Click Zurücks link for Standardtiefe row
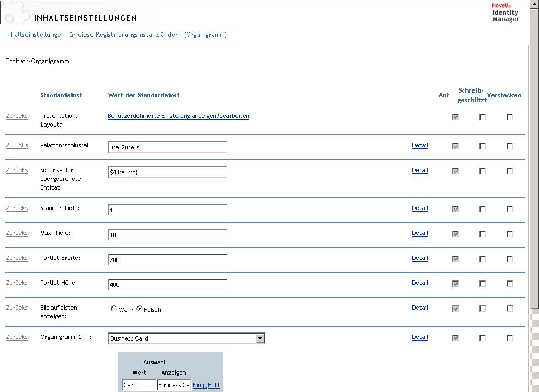539x392 pixels. [x=17, y=208]
